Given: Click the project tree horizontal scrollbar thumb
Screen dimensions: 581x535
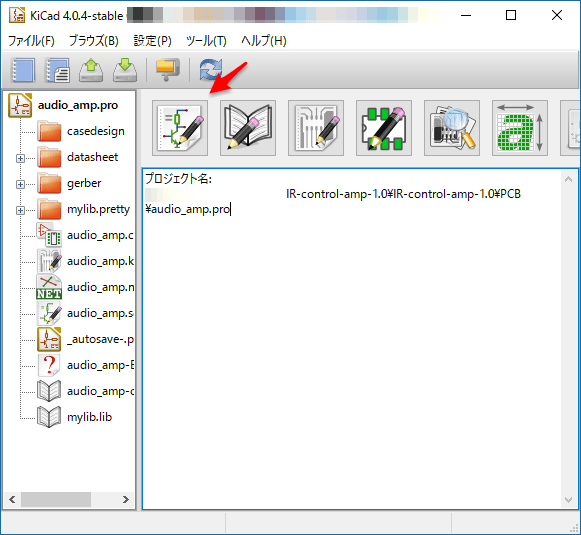Looking at the screenshot, I should 56,499.
